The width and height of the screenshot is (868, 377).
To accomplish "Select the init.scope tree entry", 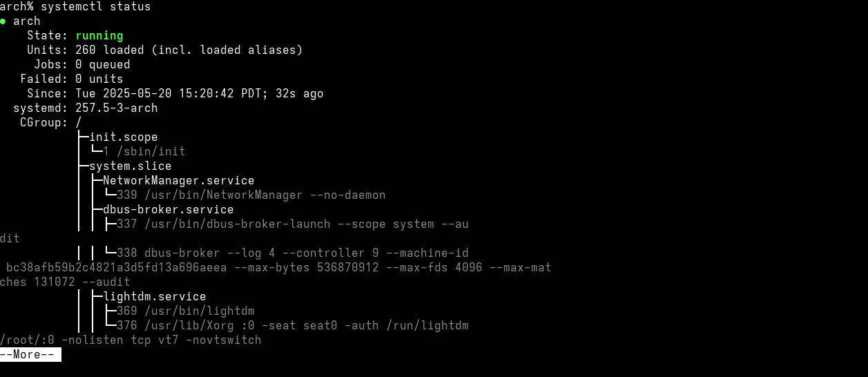I will coord(123,137).
